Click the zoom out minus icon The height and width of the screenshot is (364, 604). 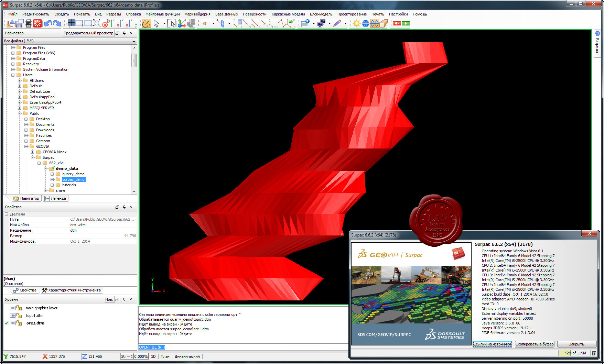pyautogui.click(x=88, y=23)
